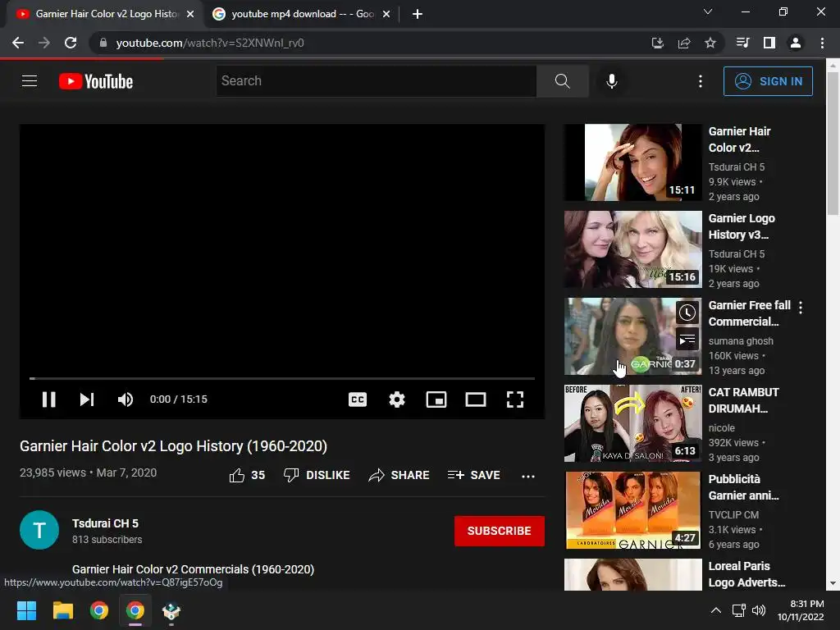840x630 pixels.
Task: Reload the current page
Action: tap(71, 43)
